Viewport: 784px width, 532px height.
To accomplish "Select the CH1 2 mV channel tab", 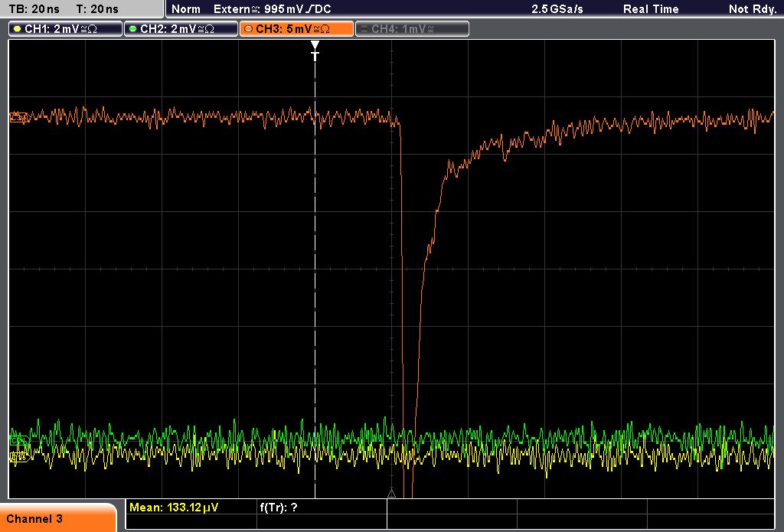I will (66, 28).
